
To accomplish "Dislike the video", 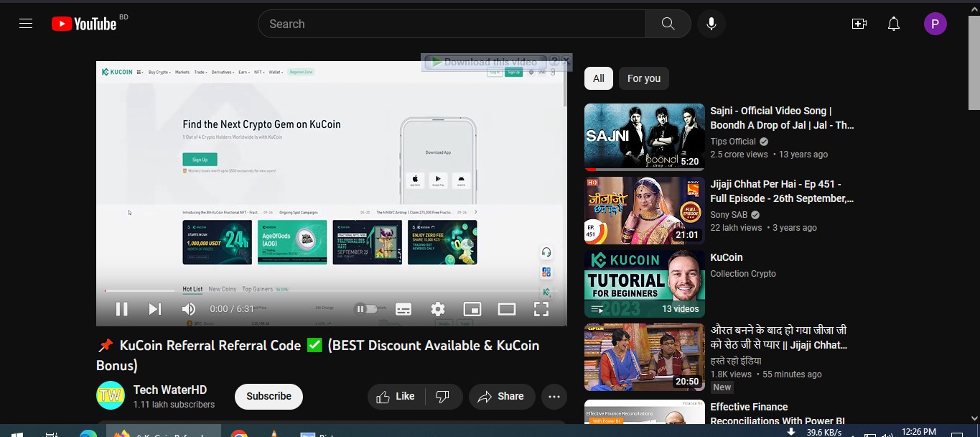I will [443, 396].
